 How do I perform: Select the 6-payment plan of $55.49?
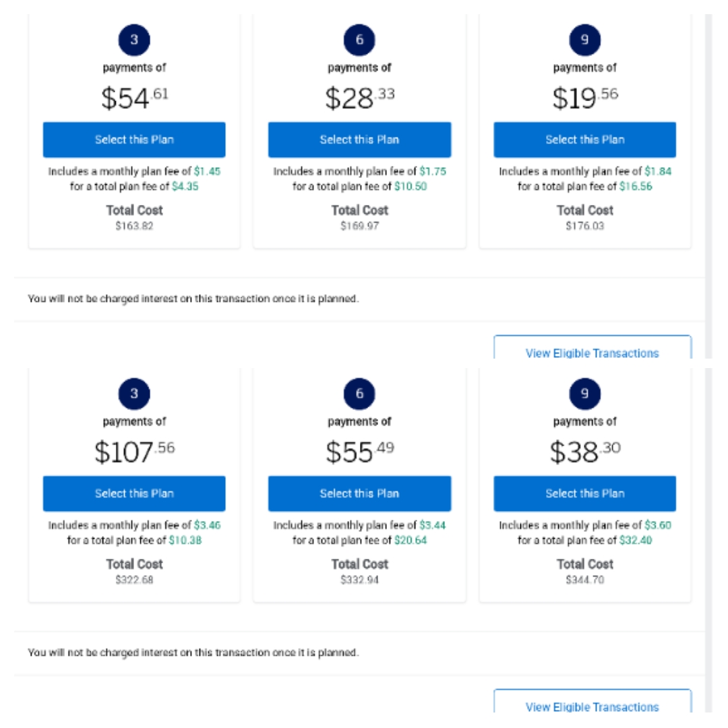(359, 493)
